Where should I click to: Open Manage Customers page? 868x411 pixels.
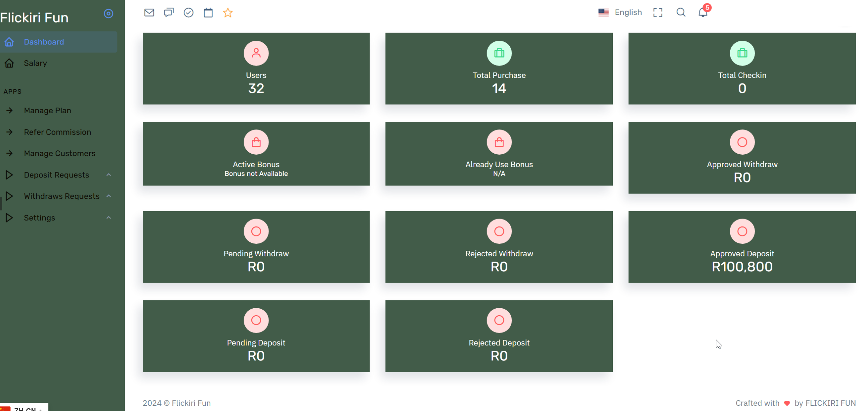[x=60, y=153]
